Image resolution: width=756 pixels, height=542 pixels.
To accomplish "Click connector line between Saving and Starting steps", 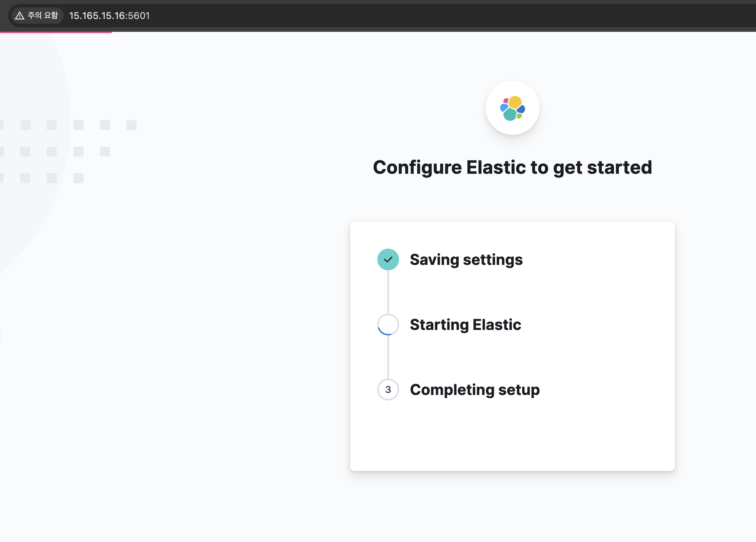I will pyautogui.click(x=388, y=292).
